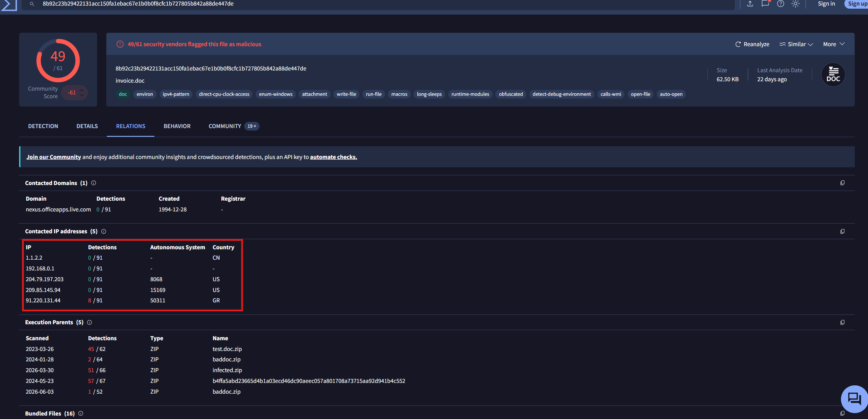This screenshot has height=419, width=868.
Task: Open the notifications flag icon
Action: point(765,4)
